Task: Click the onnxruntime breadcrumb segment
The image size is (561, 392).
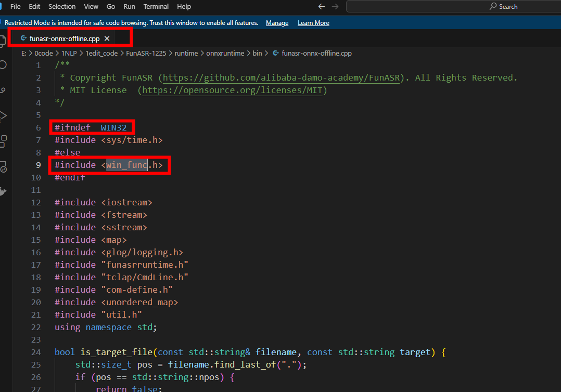Action: [x=225, y=53]
